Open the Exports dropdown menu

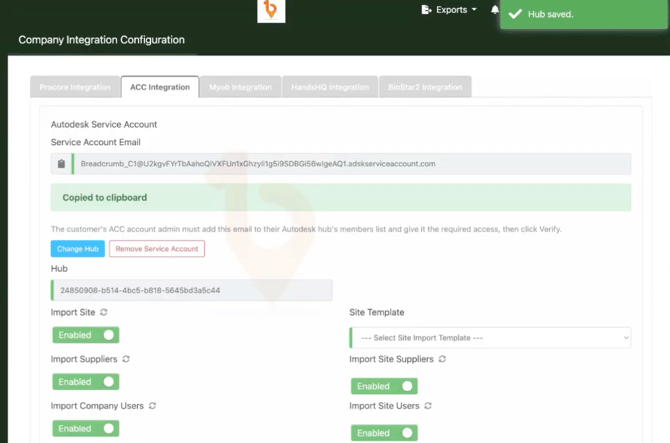[x=449, y=9]
